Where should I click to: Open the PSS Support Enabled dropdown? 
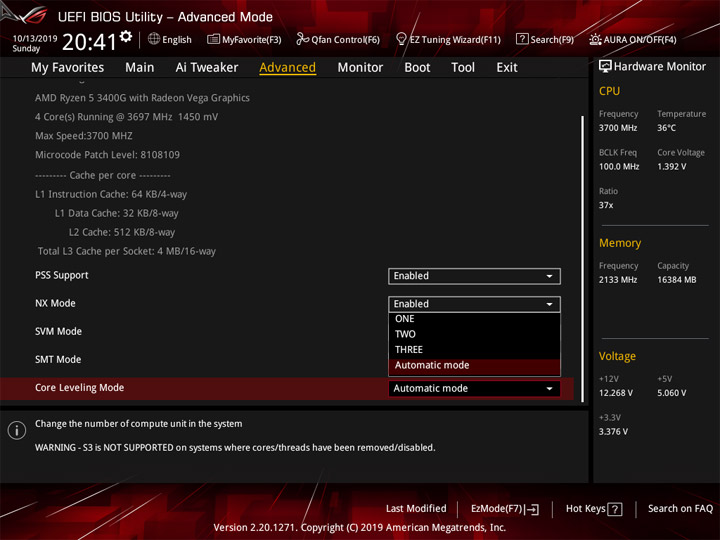(x=474, y=276)
